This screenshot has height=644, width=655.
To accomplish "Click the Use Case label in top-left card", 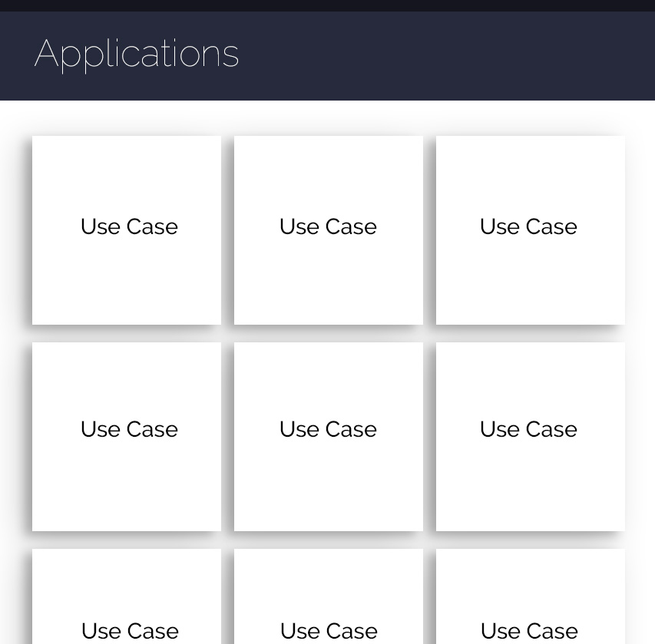I will (130, 226).
